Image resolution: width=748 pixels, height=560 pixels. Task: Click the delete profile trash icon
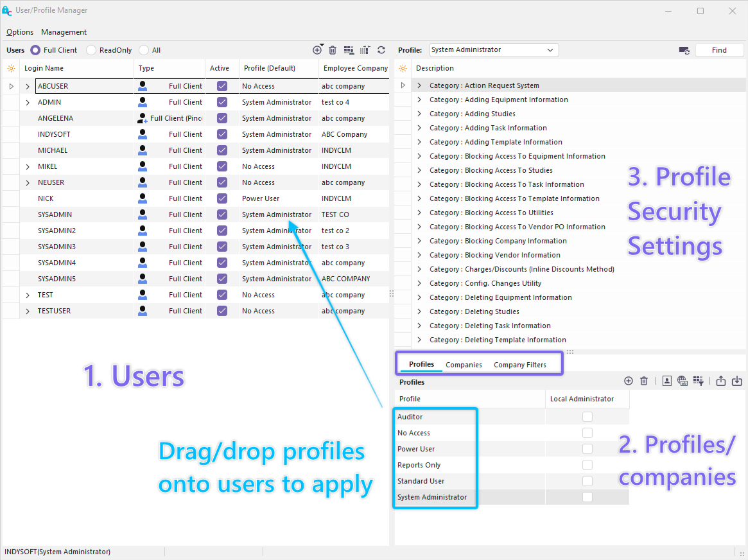[644, 381]
